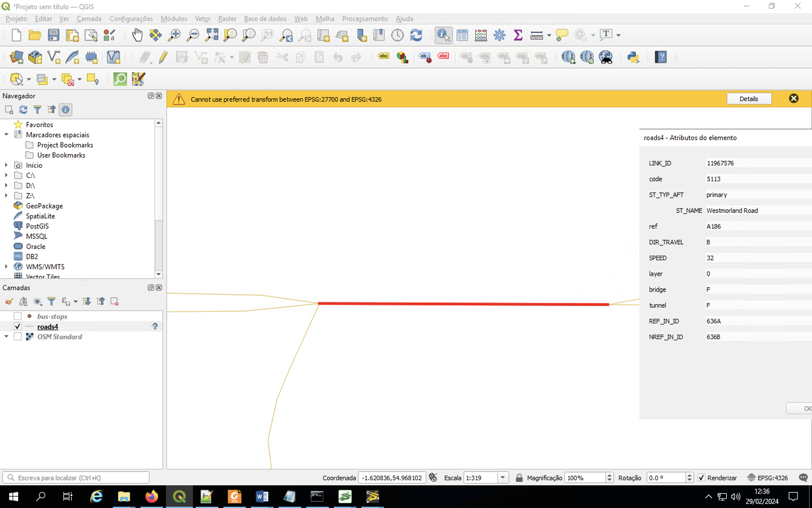Open Firefox from the taskbar
812x508 pixels.
pos(152,496)
